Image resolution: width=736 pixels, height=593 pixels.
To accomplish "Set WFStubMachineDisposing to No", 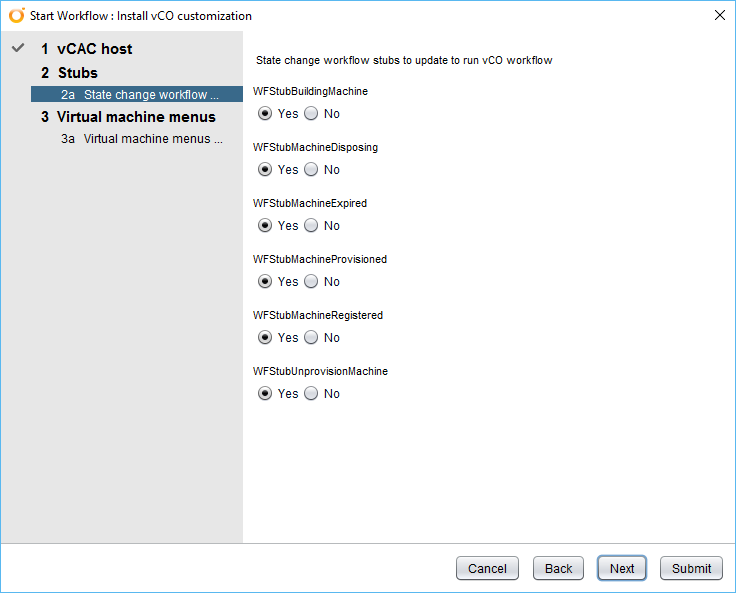I will click(311, 170).
